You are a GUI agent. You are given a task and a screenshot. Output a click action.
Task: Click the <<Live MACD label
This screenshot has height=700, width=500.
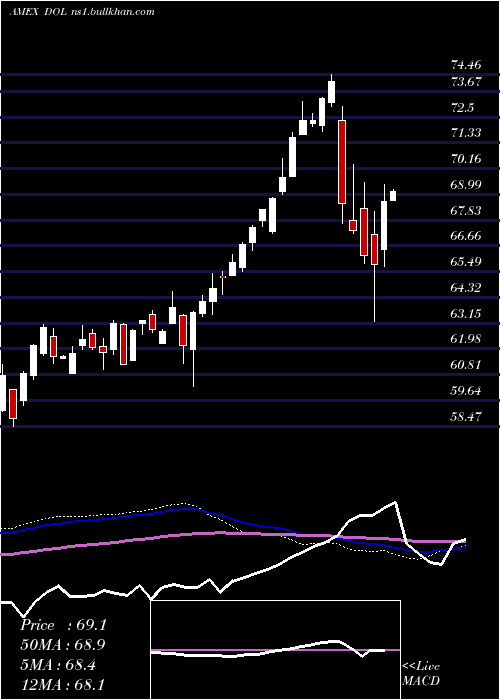(421, 674)
